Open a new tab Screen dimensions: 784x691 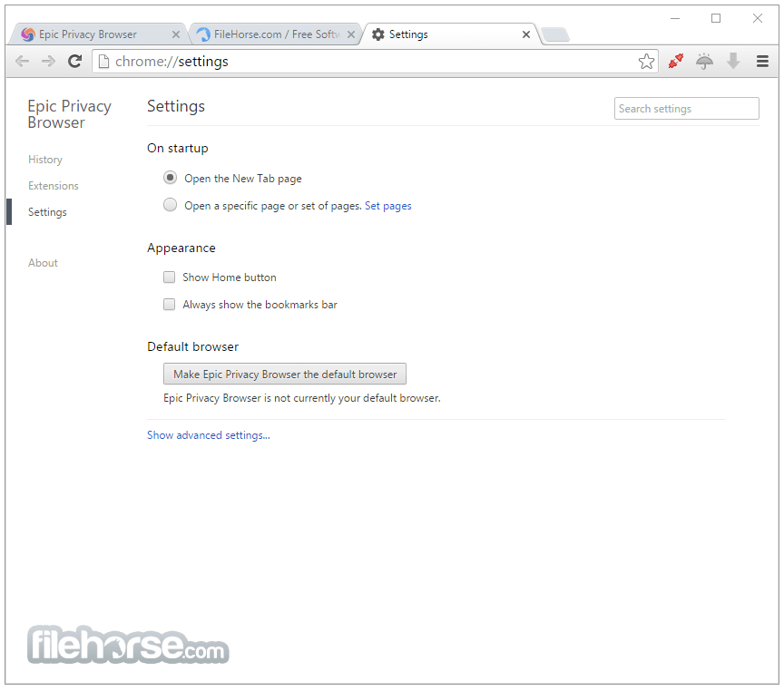(x=555, y=34)
